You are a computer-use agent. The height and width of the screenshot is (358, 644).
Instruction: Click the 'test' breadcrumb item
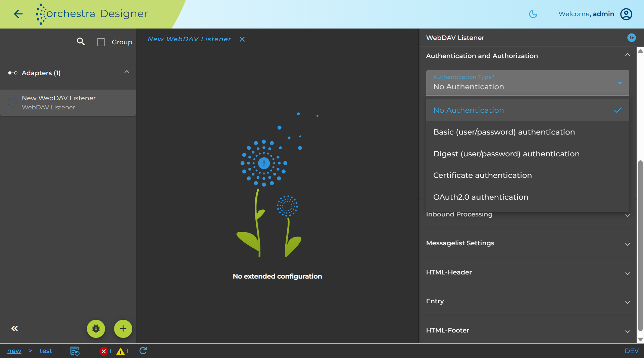(46, 351)
